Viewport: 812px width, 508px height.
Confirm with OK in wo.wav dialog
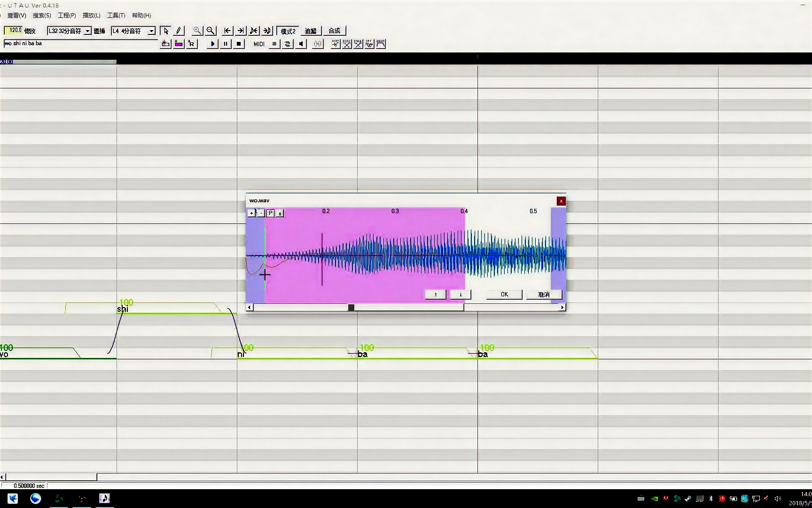(504, 294)
